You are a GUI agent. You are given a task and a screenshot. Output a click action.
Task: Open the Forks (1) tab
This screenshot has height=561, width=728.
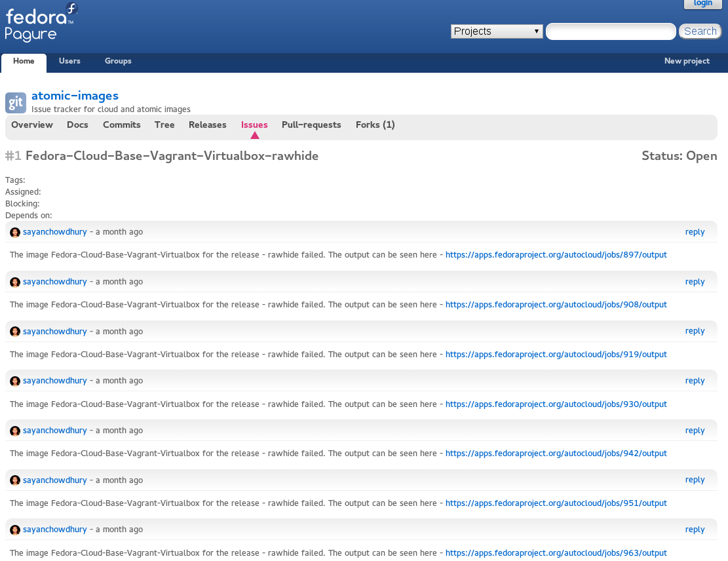375,125
